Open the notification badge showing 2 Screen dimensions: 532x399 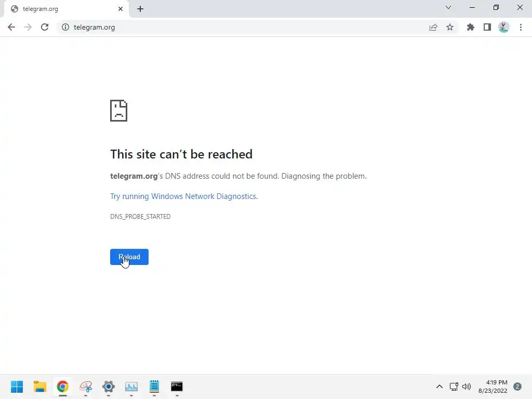pyautogui.click(x=517, y=387)
